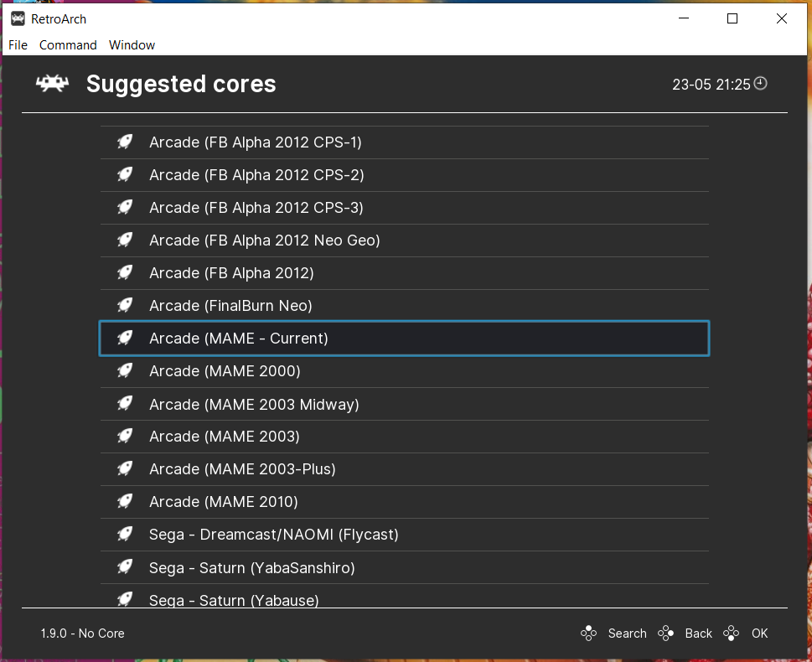Click the RetroArch invader logo in header

(x=52, y=84)
